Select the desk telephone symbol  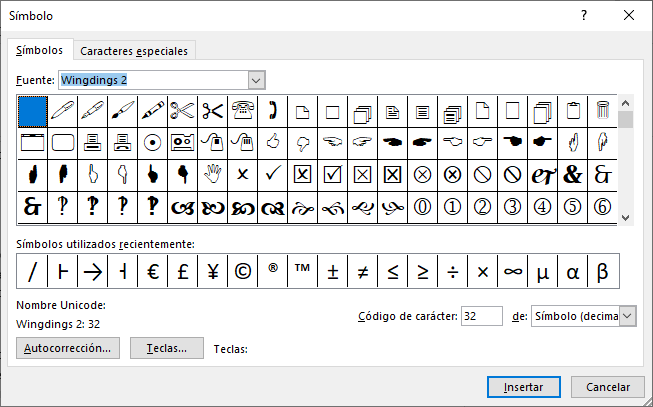coord(243,110)
